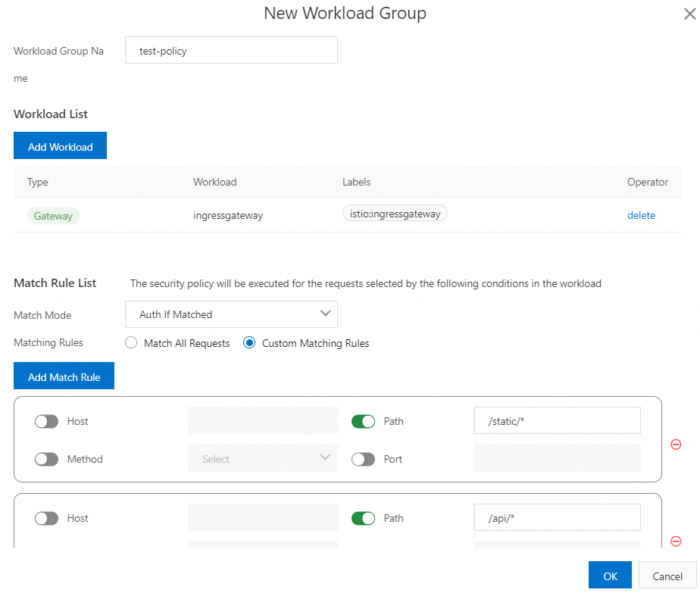
Task: Cancel the workload group creation
Action: [x=667, y=576]
